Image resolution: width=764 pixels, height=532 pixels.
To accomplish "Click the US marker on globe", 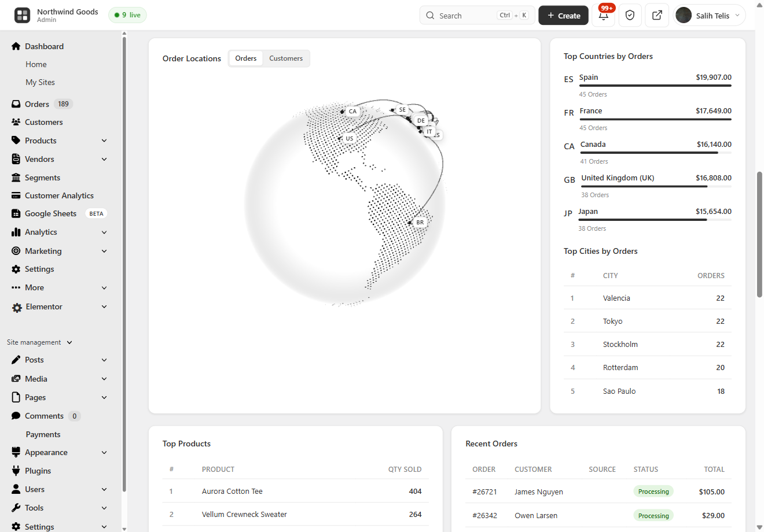I will (x=348, y=138).
